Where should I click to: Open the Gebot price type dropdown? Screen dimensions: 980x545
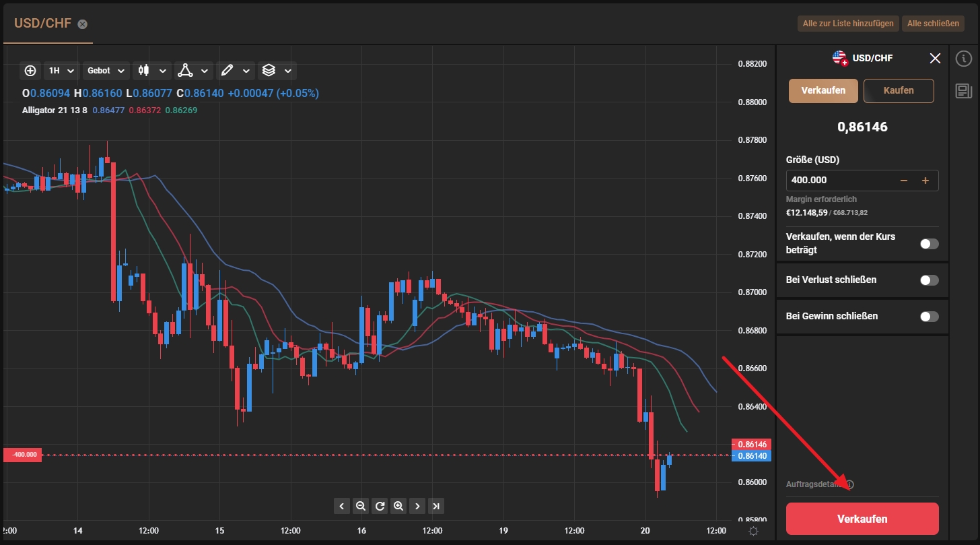pos(106,70)
